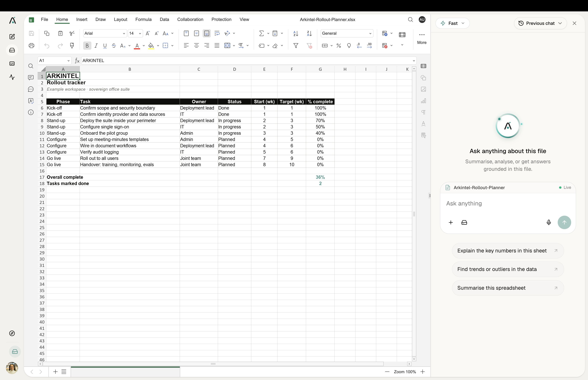
Task: Open the Borders dropdown arrow
Action: [x=173, y=46]
